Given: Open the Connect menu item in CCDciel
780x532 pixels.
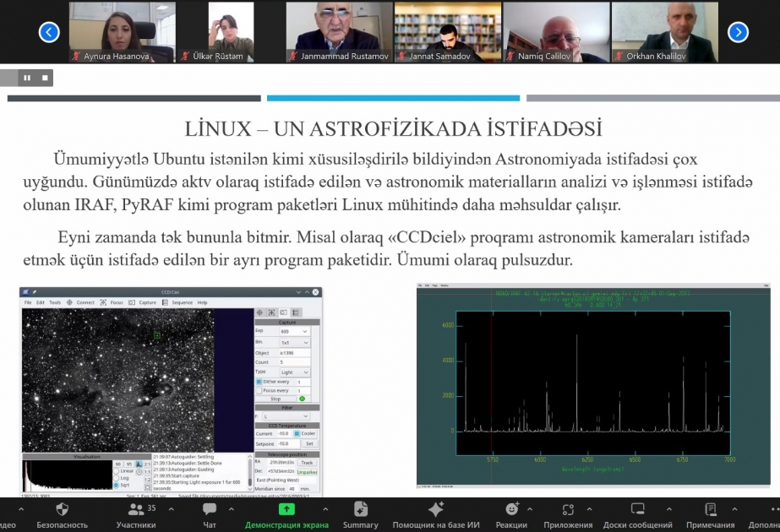Looking at the screenshot, I should [x=85, y=302].
